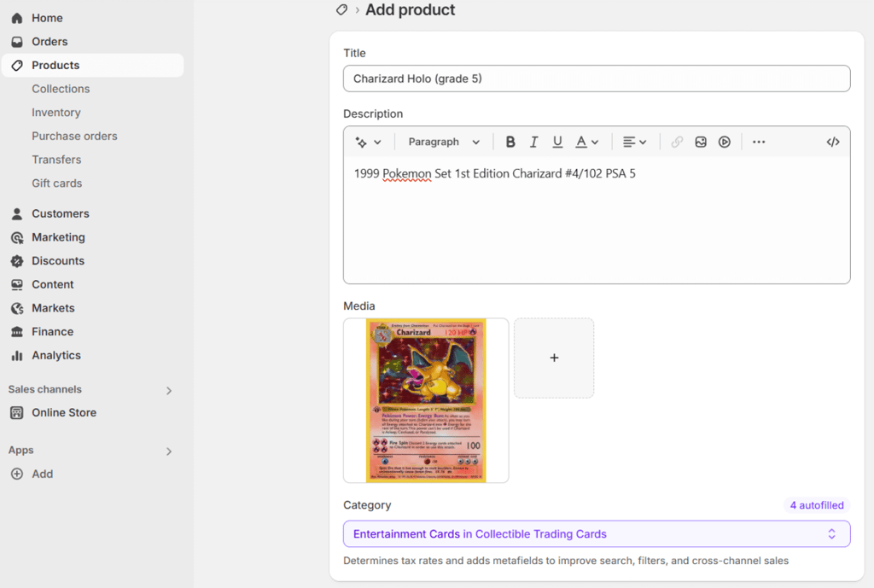Open the Orders section label

[50, 42]
